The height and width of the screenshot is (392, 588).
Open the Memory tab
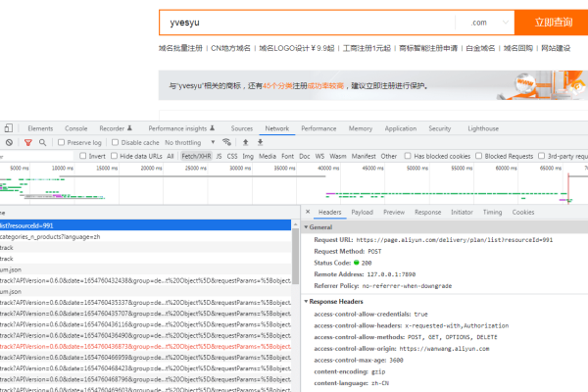[361, 128]
